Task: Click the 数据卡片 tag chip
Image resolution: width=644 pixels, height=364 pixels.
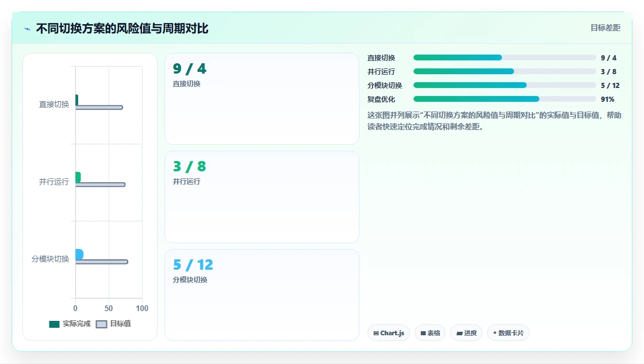Action: [x=508, y=333]
